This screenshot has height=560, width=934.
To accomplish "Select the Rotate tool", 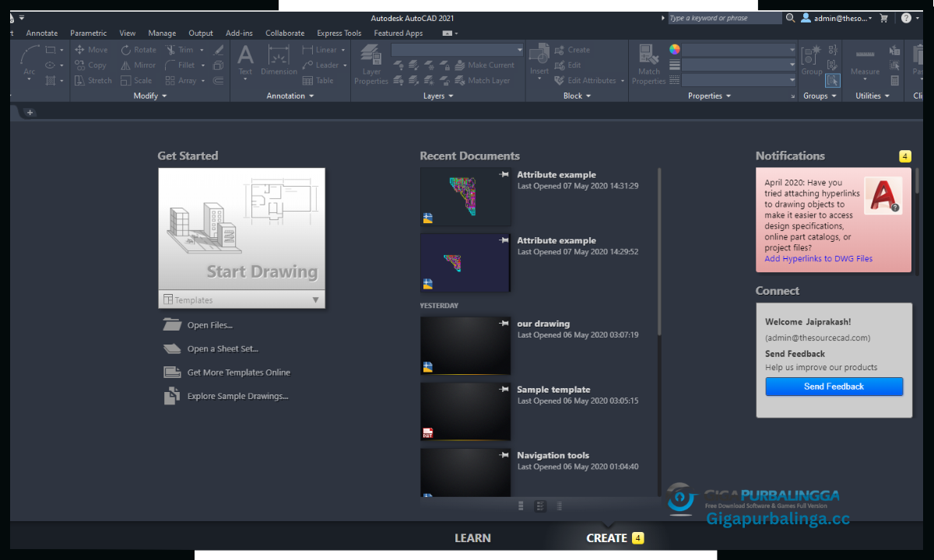I will (x=139, y=50).
